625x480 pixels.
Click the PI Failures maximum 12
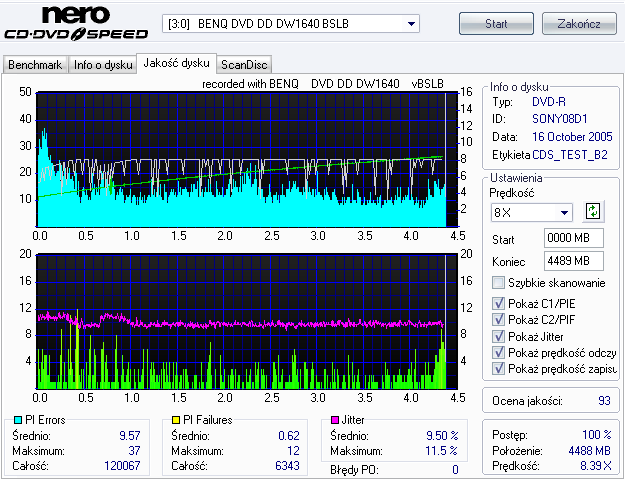(293, 450)
